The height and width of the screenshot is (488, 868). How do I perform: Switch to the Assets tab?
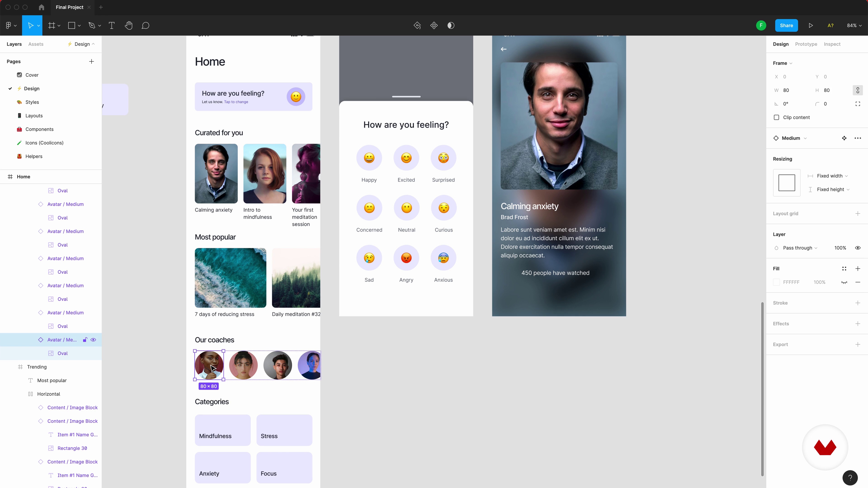click(36, 44)
